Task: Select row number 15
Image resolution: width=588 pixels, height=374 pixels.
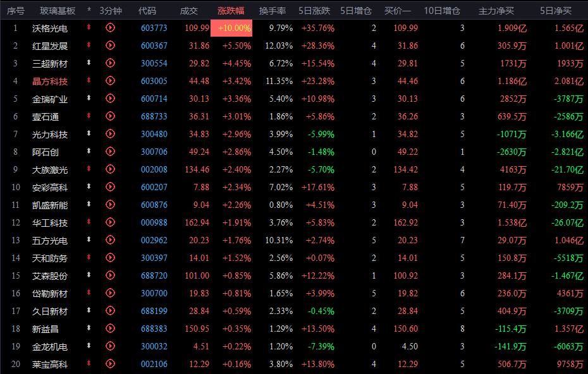Action: click(x=16, y=275)
